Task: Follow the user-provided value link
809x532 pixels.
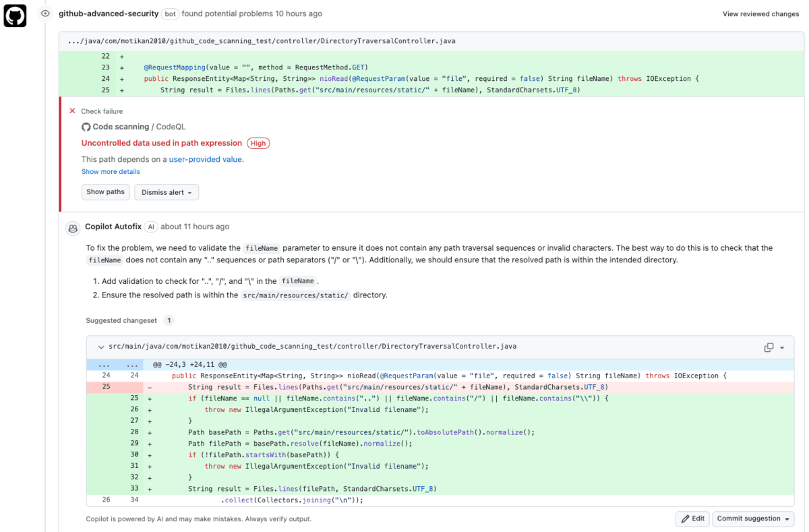Action: [206, 160]
